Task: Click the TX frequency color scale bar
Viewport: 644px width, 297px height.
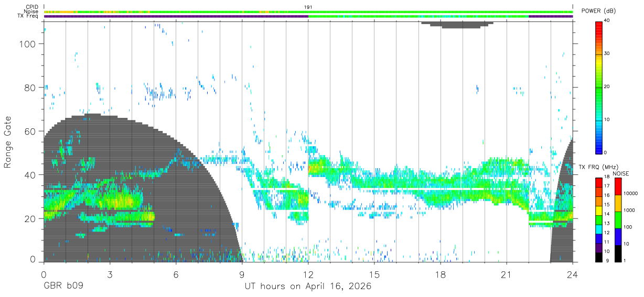Action: click(x=598, y=219)
